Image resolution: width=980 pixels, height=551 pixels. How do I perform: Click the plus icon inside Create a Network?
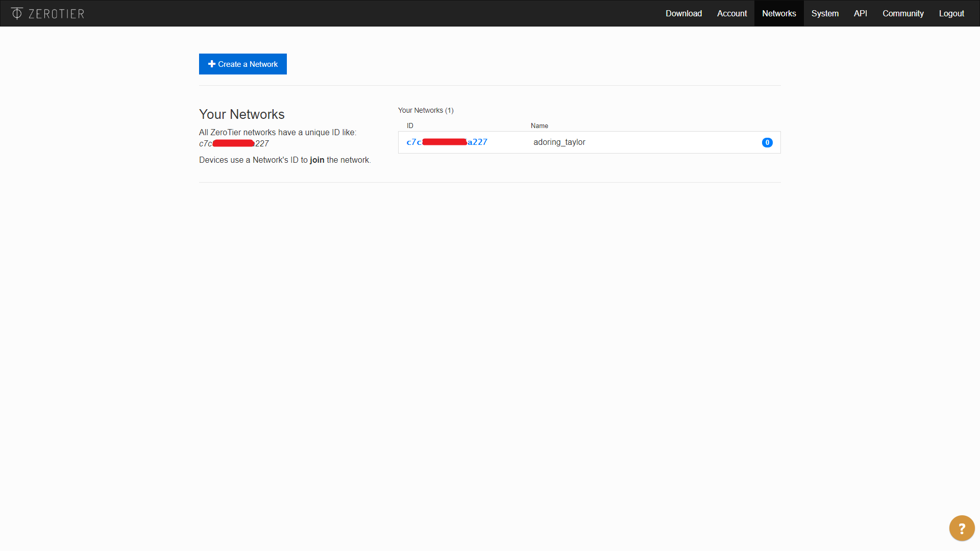pos(212,64)
